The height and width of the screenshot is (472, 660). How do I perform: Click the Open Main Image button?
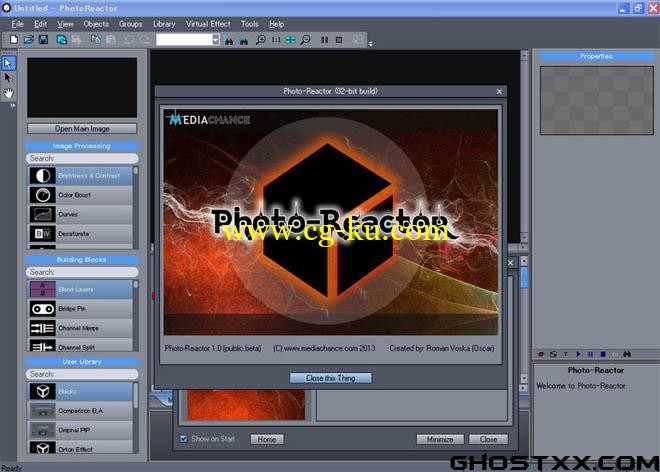(82, 128)
